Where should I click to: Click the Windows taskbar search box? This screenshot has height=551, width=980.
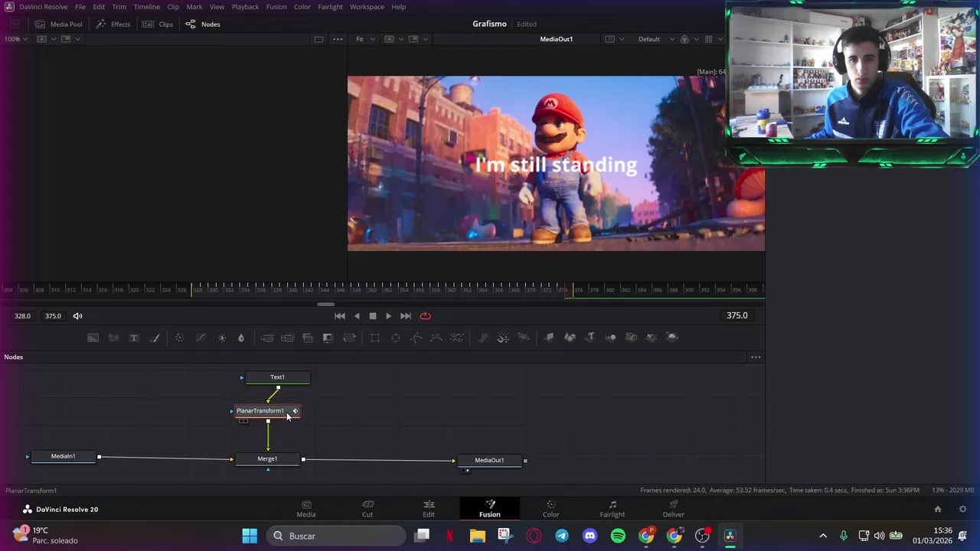[x=337, y=536]
